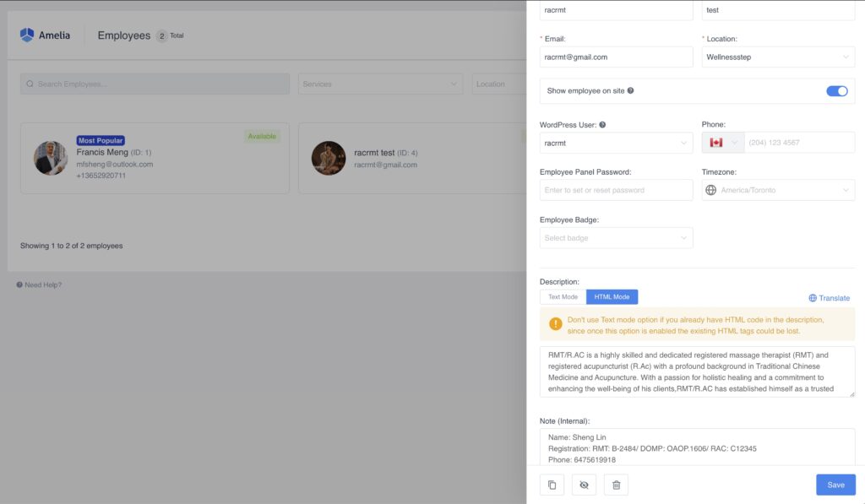Image resolution: width=865 pixels, height=504 pixels.
Task: Click the info icon beside Show employee on site
Action: coord(631,91)
